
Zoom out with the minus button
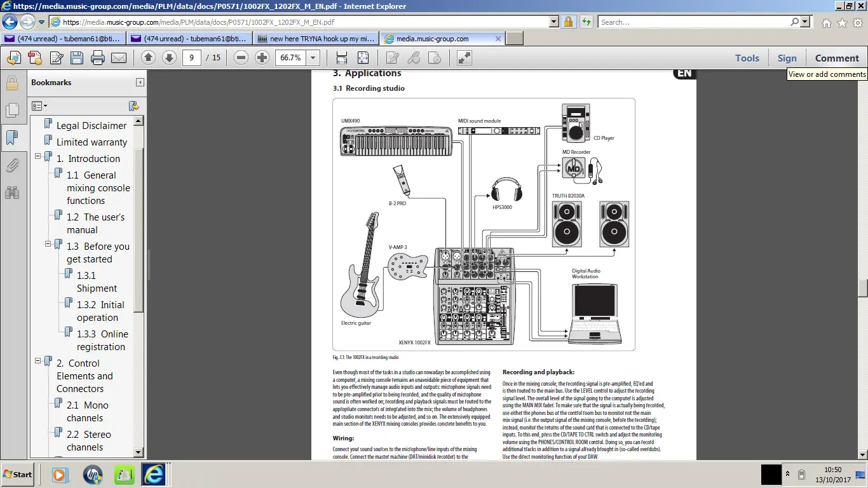241,58
